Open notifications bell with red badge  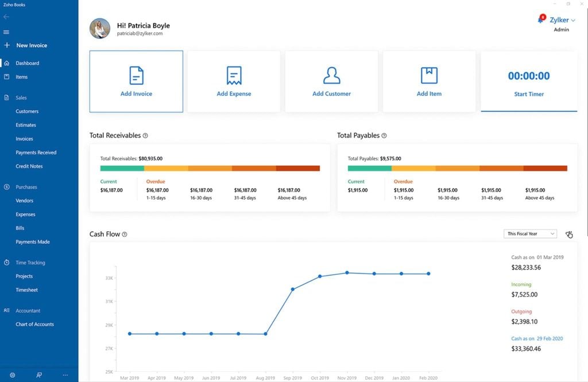[x=541, y=19]
